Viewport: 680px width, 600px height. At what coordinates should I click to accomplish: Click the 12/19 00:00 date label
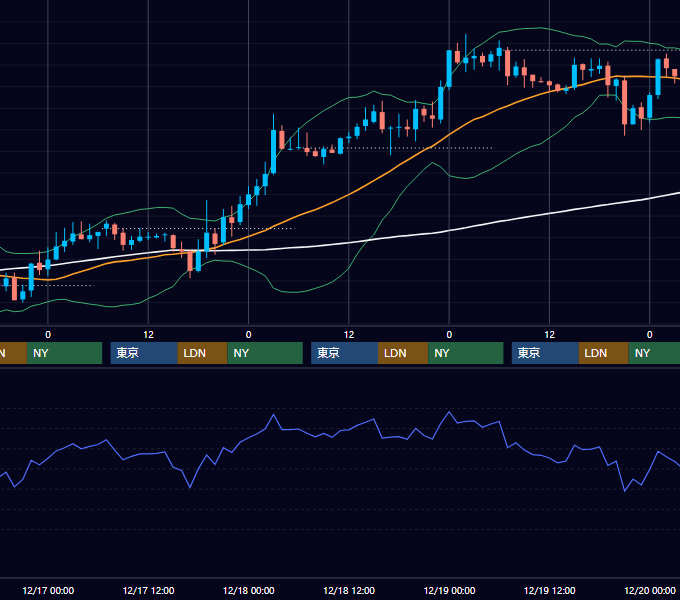click(x=449, y=590)
